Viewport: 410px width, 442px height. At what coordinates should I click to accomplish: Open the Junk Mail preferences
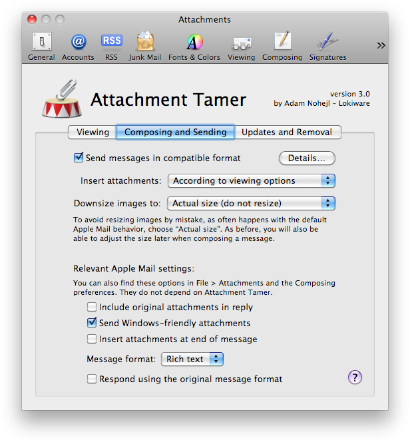click(x=145, y=47)
